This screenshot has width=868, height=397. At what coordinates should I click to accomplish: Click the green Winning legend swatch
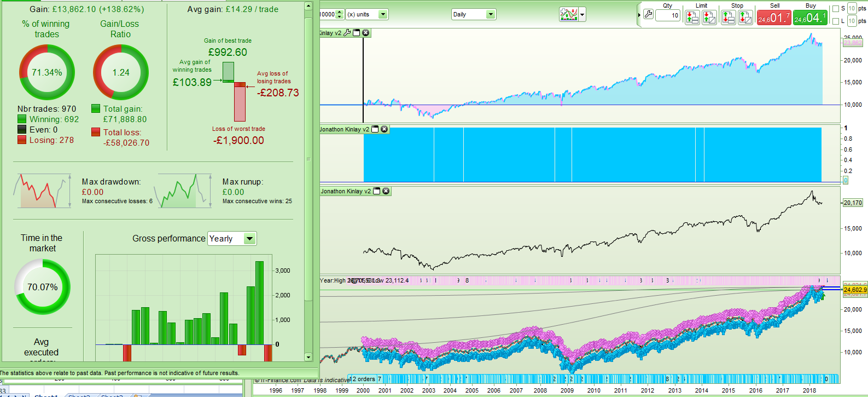click(22, 119)
